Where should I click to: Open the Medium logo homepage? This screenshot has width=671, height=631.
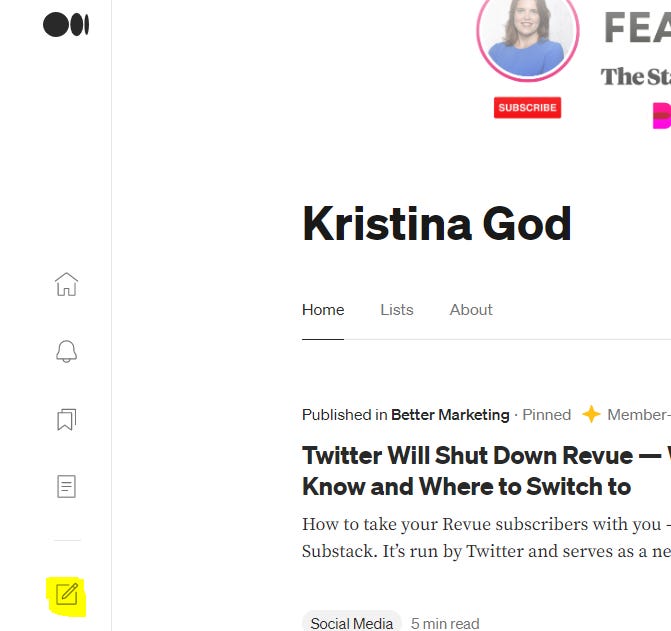pos(66,25)
